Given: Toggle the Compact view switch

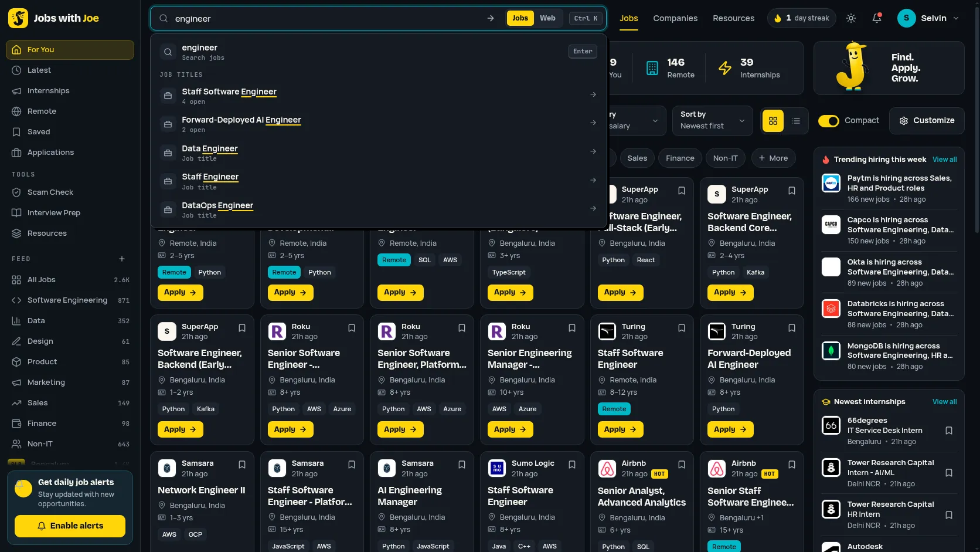Looking at the screenshot, I should 829,121.
